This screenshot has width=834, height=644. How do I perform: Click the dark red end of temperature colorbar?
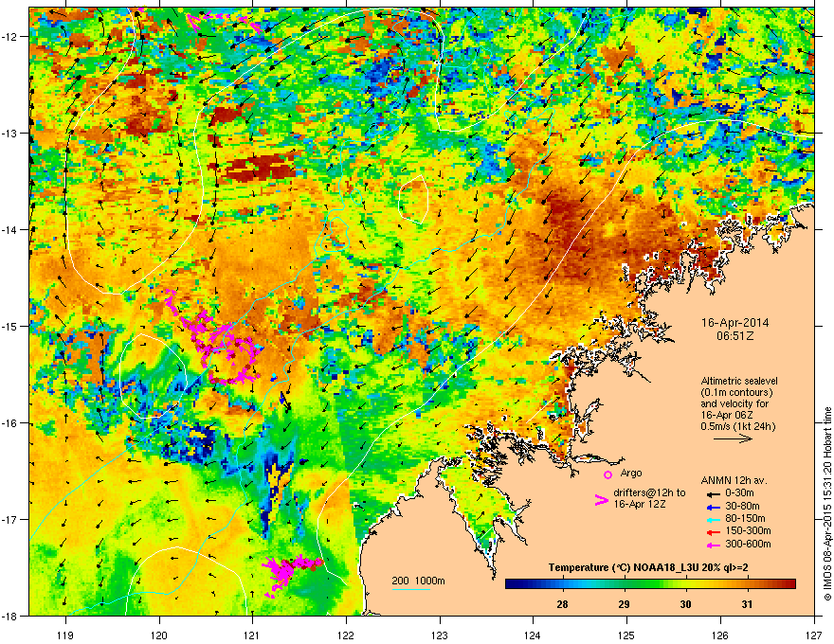789,584
